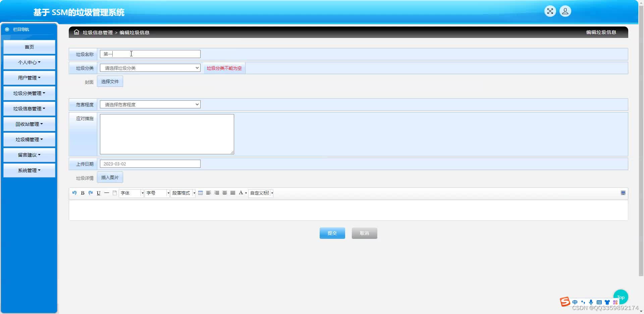Click the 选择文件 cover upload button

coord(110,82)
